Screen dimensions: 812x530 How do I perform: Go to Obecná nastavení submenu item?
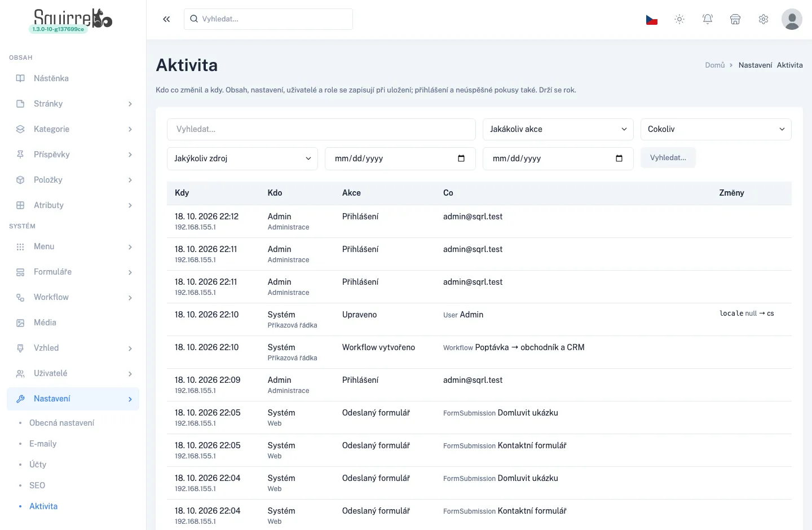(x=61, y=423)
